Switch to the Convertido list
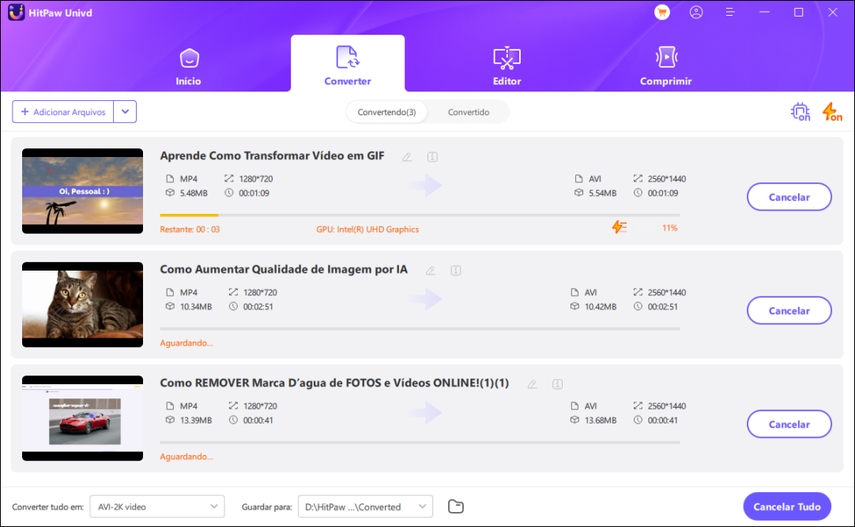Screen dimensions: 855x527 [x=468, y=112]
